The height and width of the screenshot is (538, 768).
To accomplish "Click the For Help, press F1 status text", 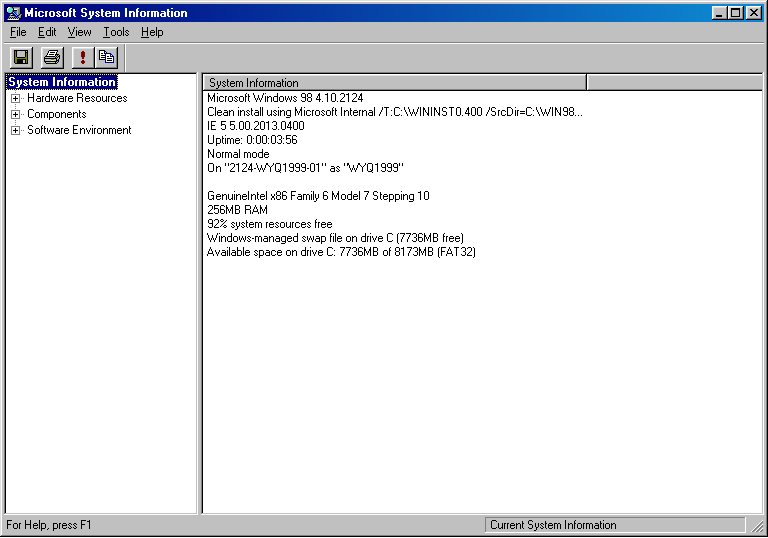I will [x=49, y=525].
